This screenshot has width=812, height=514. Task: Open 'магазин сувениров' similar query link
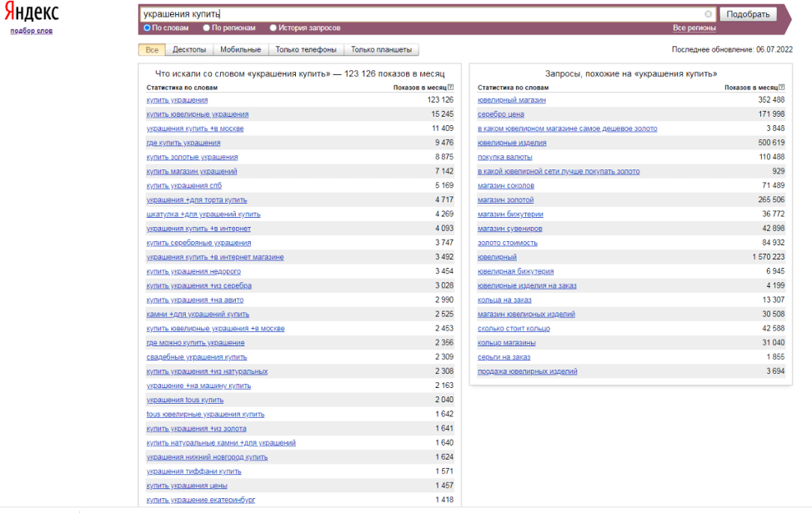coord(510,229)
